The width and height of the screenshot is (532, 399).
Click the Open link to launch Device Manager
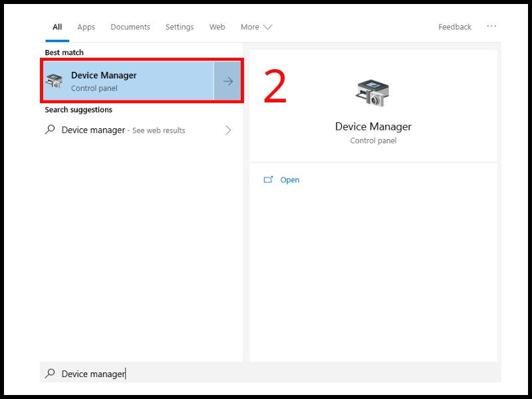point(290,180)
